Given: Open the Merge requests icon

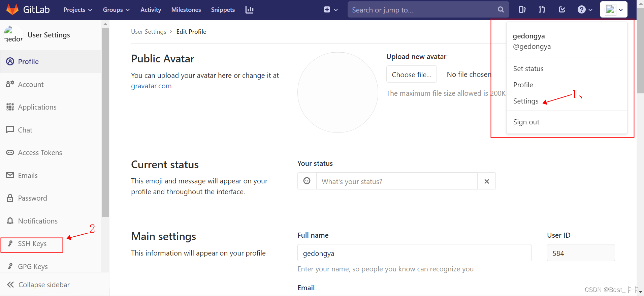Looking at the screenshot, I should click(x=542, y=10).
